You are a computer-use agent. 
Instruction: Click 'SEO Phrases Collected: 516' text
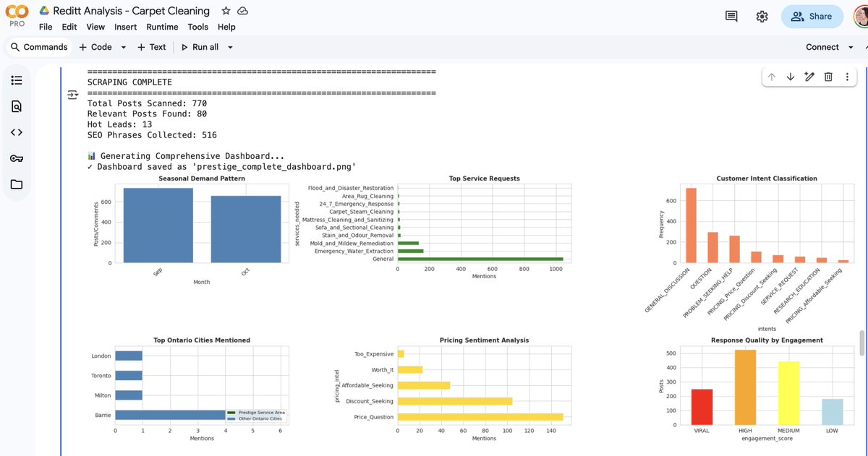pyautogui.click(x=152, y=135)
